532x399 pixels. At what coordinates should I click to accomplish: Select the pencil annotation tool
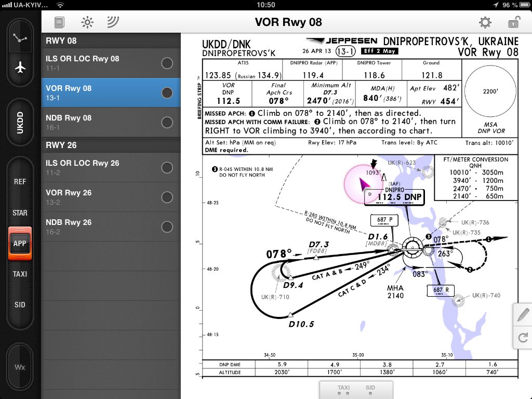523,315
